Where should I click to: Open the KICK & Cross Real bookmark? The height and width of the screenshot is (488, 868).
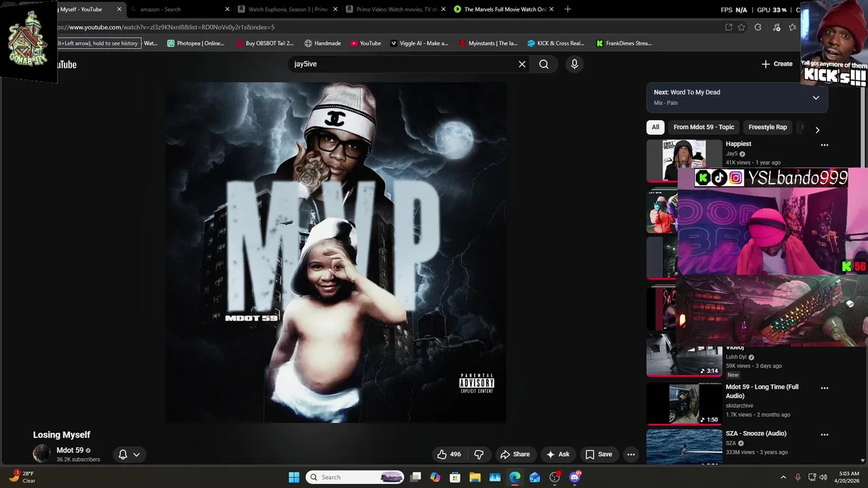click(555, 43)
